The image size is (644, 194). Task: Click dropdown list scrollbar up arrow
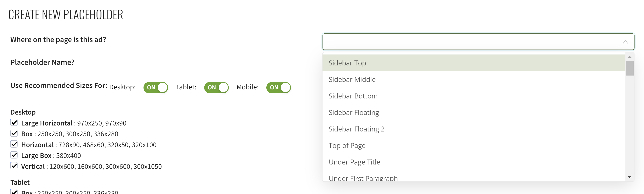(x=630, y=57)
